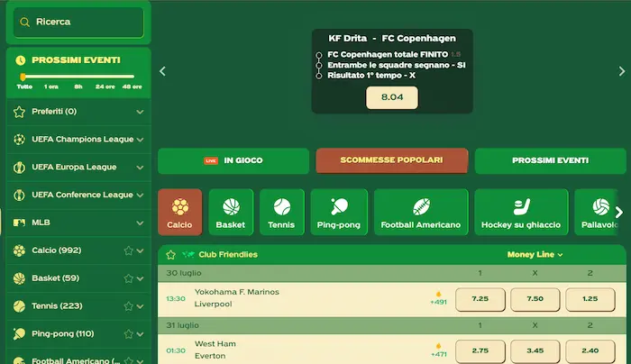The width and height of the screenshot is (631, 364).
Task: Click the Tennis (223) sidebar icon
Action: [x=19, y=306]
